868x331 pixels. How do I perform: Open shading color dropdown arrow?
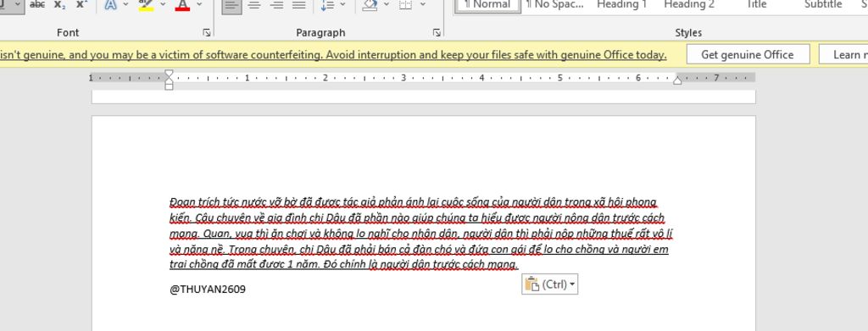(386, 4)
